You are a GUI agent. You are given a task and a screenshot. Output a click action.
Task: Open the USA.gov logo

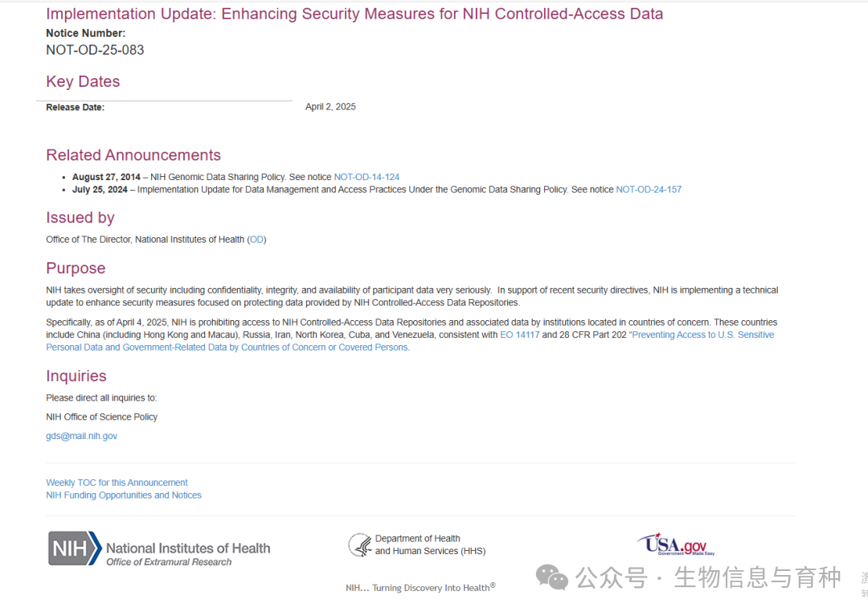click(x=676, y=544)
